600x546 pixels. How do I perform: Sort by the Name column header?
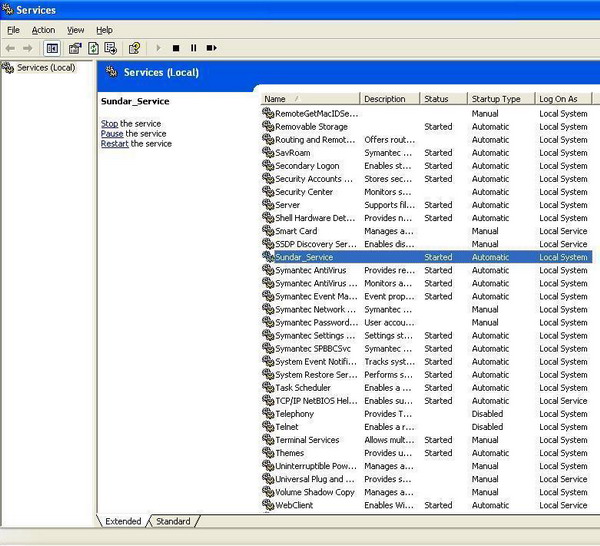coord(310,99)
